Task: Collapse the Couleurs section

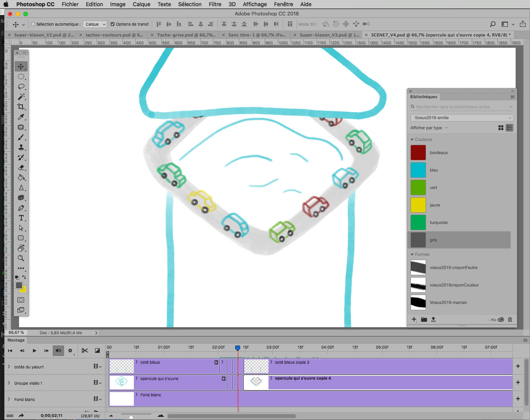Action: (412, 139)
